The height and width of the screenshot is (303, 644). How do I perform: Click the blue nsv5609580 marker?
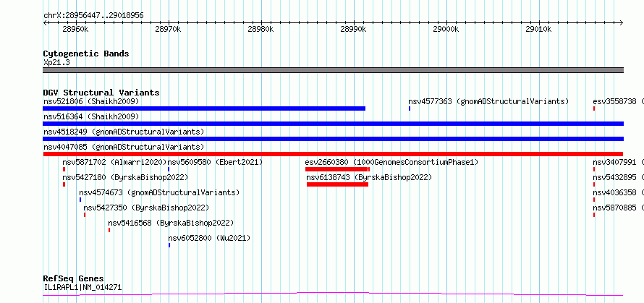[x=169, y=169]
